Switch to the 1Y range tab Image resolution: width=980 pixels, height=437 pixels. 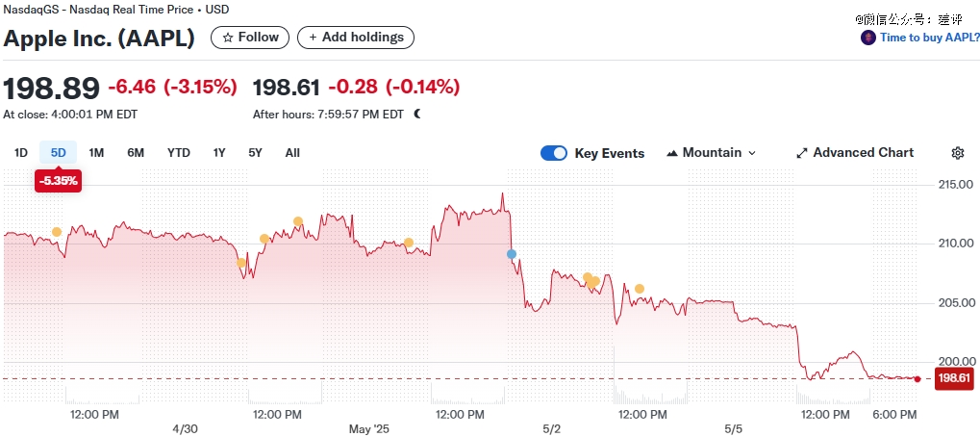pos(219,153)
